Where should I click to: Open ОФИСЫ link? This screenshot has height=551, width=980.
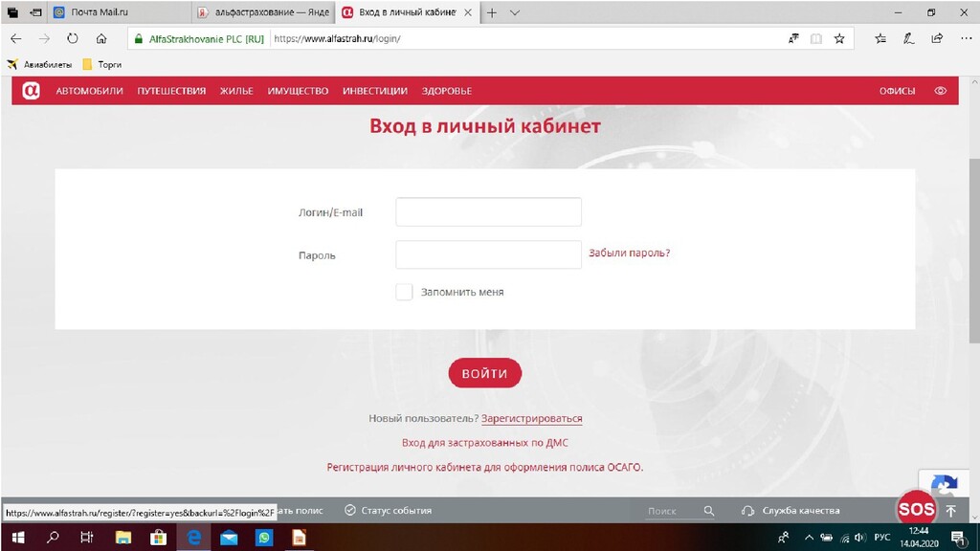point(897,91)
